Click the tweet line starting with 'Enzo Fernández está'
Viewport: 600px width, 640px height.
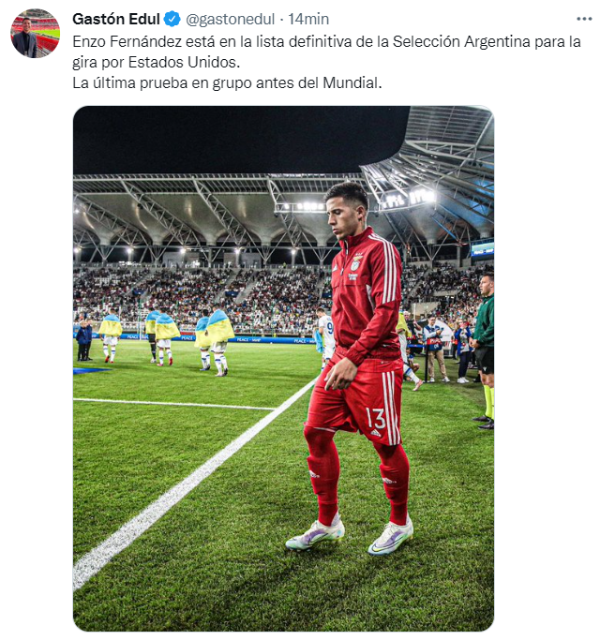click(327, 42)
